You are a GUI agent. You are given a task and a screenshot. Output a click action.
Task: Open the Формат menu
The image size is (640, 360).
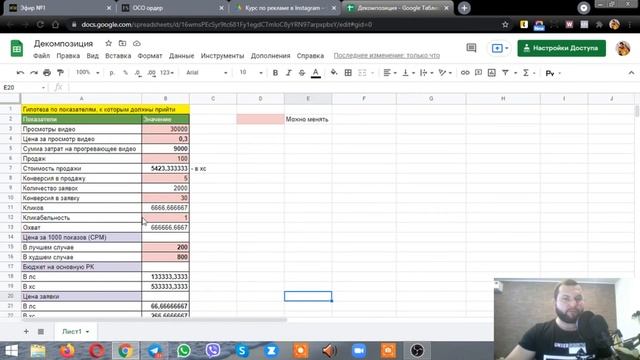point(150,56)
